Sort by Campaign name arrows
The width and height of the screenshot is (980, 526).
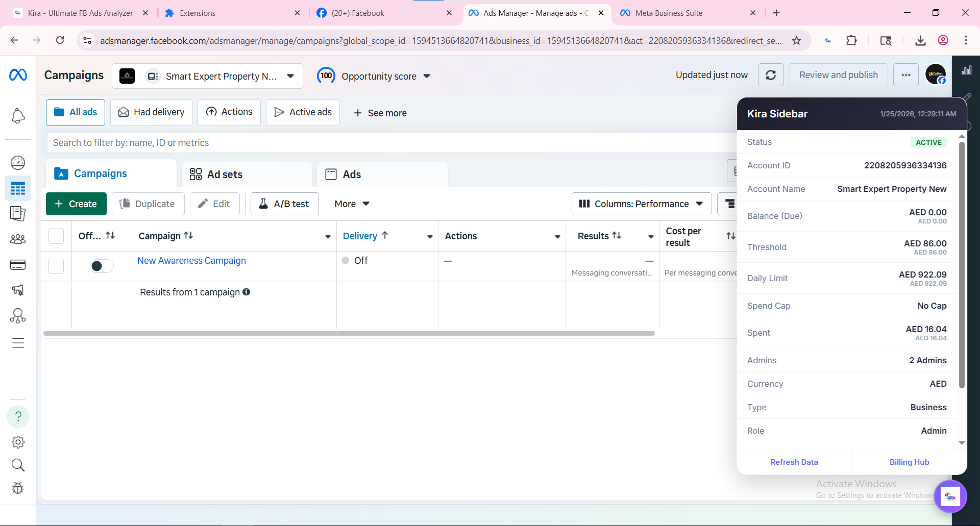[188, 235]
